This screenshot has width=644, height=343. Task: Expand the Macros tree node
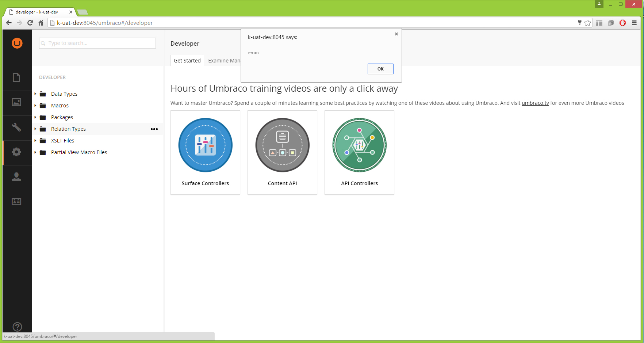point(35,106)
